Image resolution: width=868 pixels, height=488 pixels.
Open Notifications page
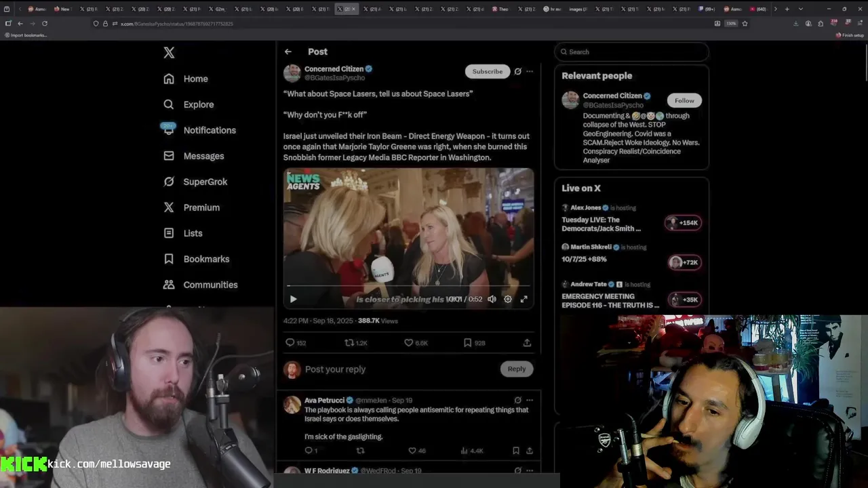[210, 130]
